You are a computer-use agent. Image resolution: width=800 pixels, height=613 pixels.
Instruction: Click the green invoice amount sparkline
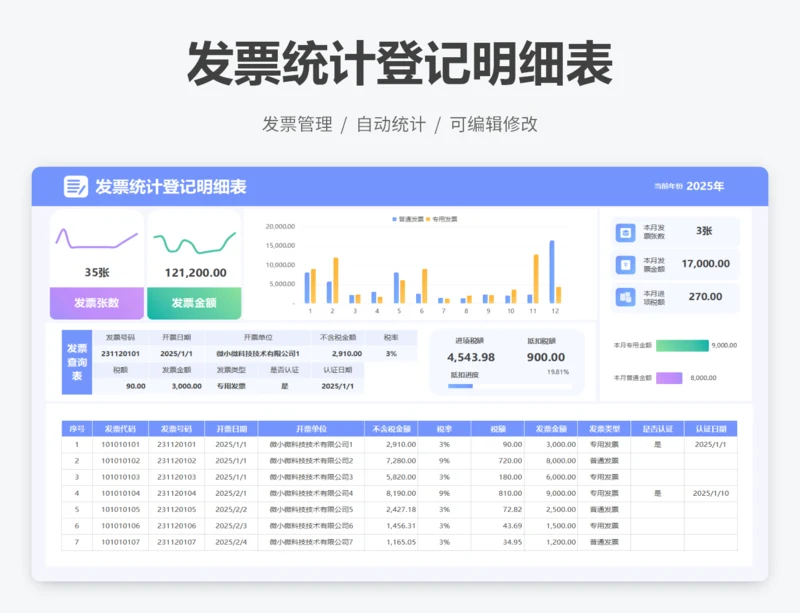(x=194, y=243)
